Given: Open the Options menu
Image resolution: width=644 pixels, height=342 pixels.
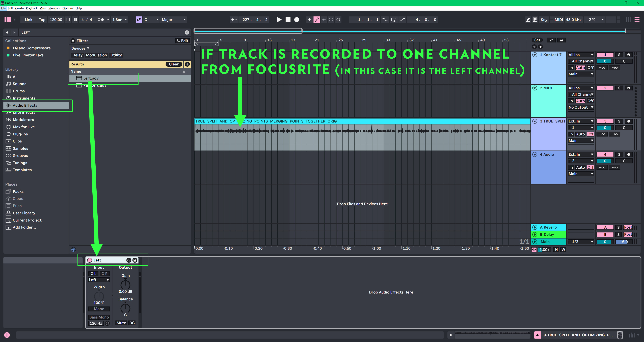Looking at the screenshot, I should [x=68, y=8].
